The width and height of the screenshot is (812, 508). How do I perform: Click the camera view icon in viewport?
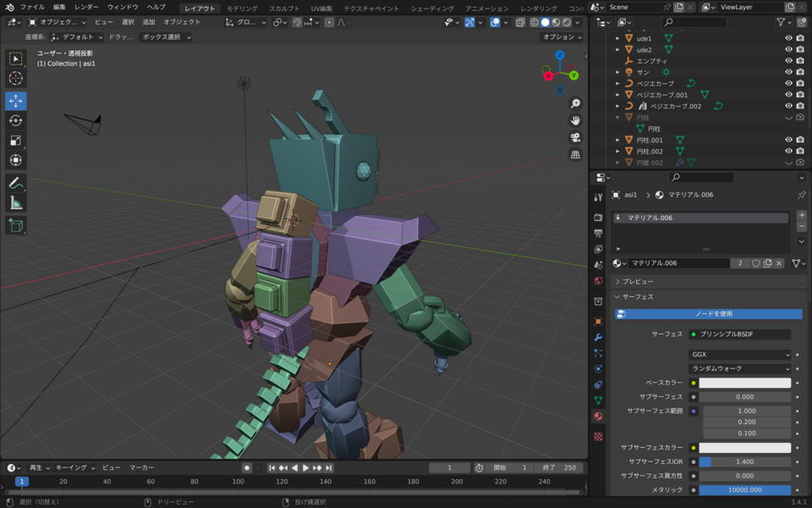575,137
